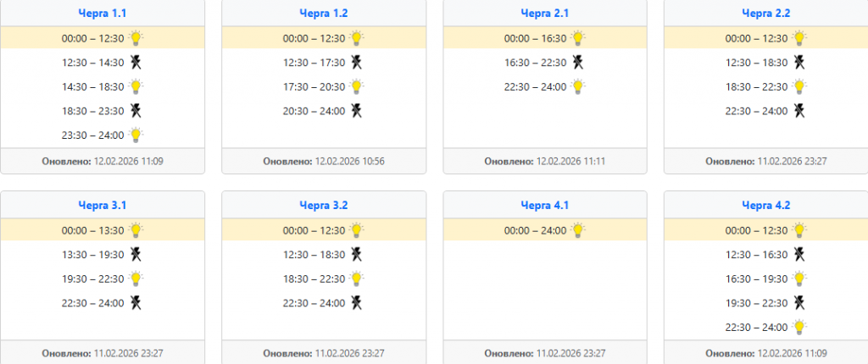Click the lightbulb icon for Черга 2.1 22:30 – 24:00
Viewport: 868px width, 364px height.
pos(577,86)
